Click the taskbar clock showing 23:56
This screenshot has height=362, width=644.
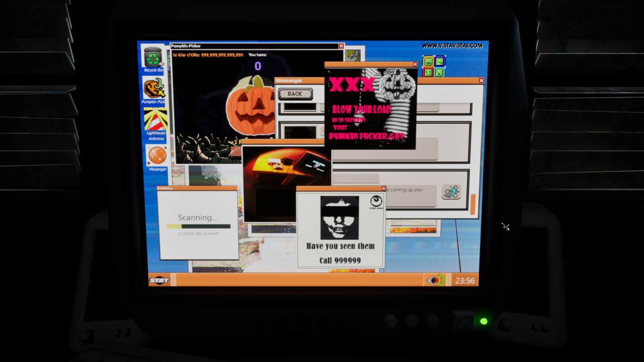click(464, 281)
